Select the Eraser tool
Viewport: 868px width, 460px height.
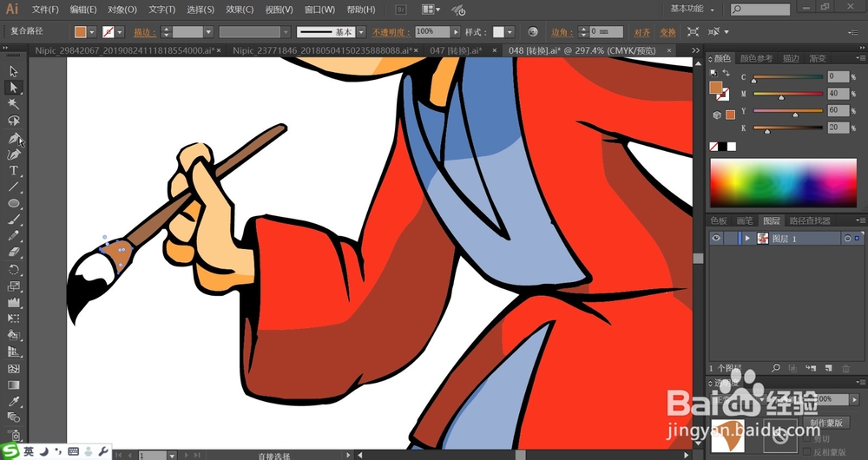pos(14,253)
